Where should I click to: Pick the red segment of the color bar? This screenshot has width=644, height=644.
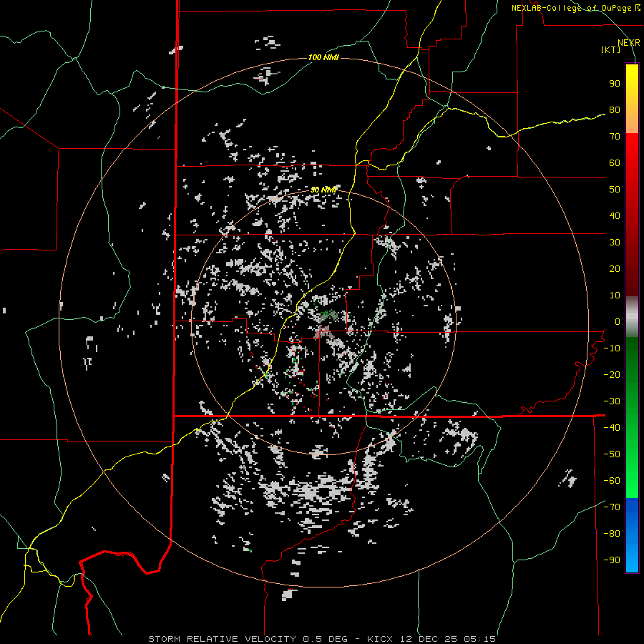pos(632,215)
